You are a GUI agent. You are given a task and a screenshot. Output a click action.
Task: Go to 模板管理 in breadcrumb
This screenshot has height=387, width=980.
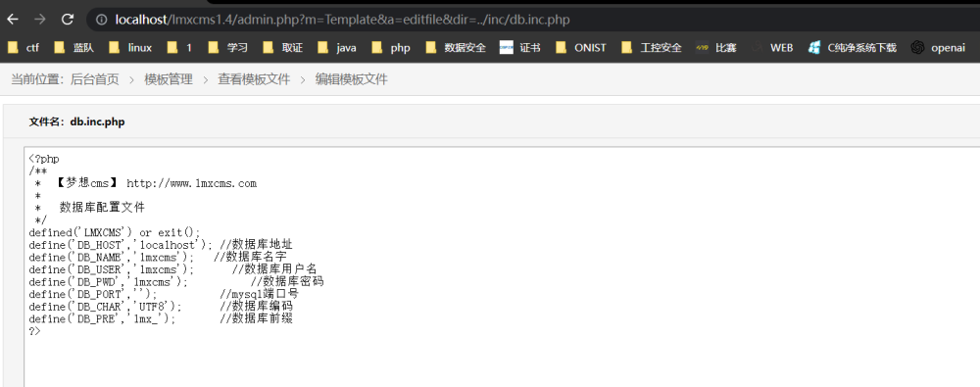(x=169, y=79)
